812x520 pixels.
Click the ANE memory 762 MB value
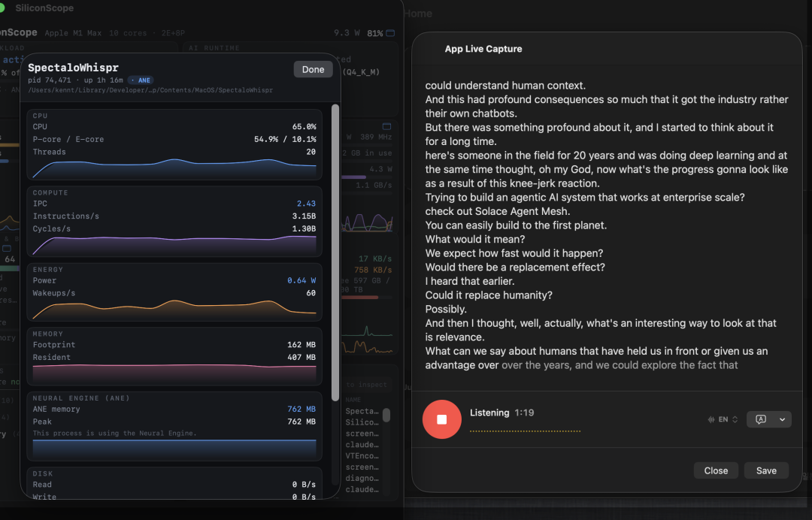click(x=301, y=409)
